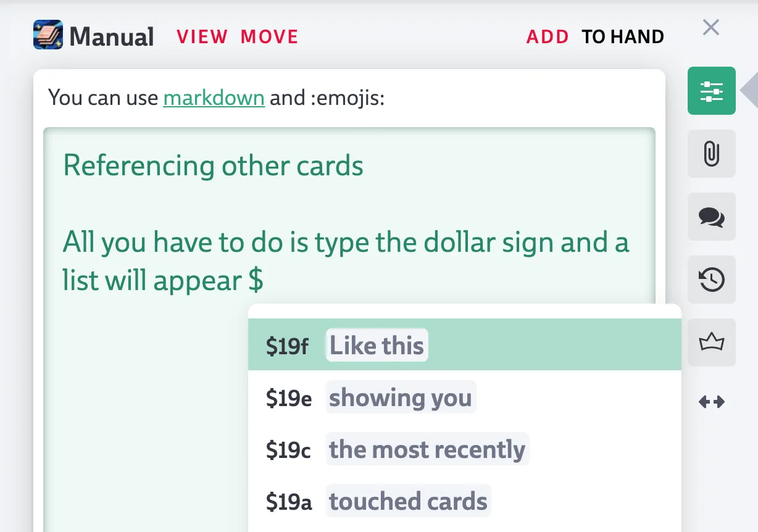Click the red ADD action

(x=547, y=36)
